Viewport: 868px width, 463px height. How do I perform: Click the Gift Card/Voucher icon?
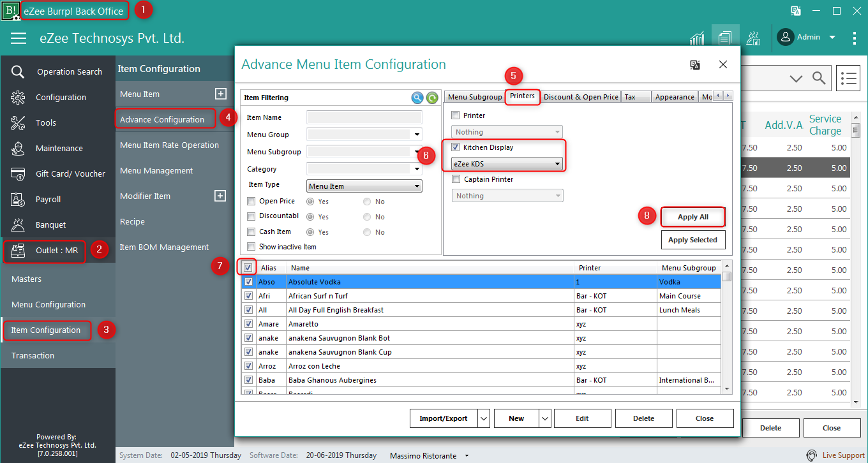pos(18,173)
